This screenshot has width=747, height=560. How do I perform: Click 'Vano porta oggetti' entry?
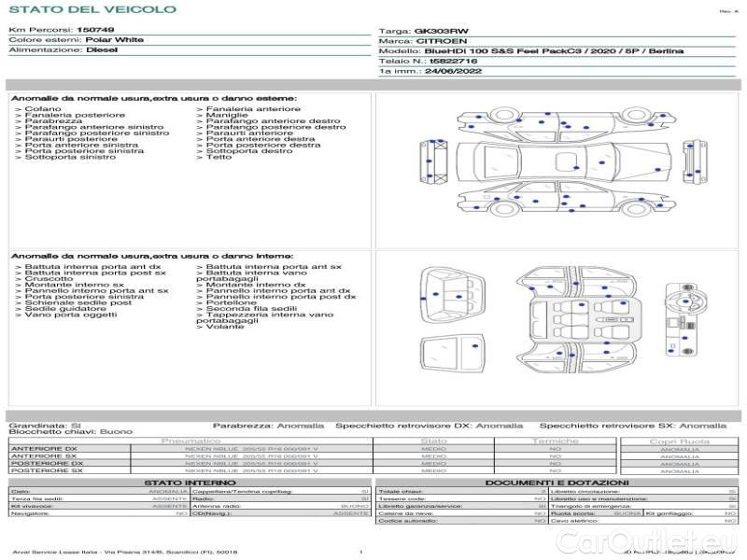pos(71,315)
